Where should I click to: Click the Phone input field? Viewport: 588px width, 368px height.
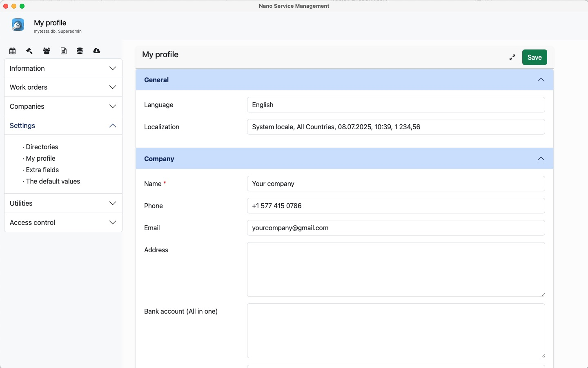click(x=396, y=206)
